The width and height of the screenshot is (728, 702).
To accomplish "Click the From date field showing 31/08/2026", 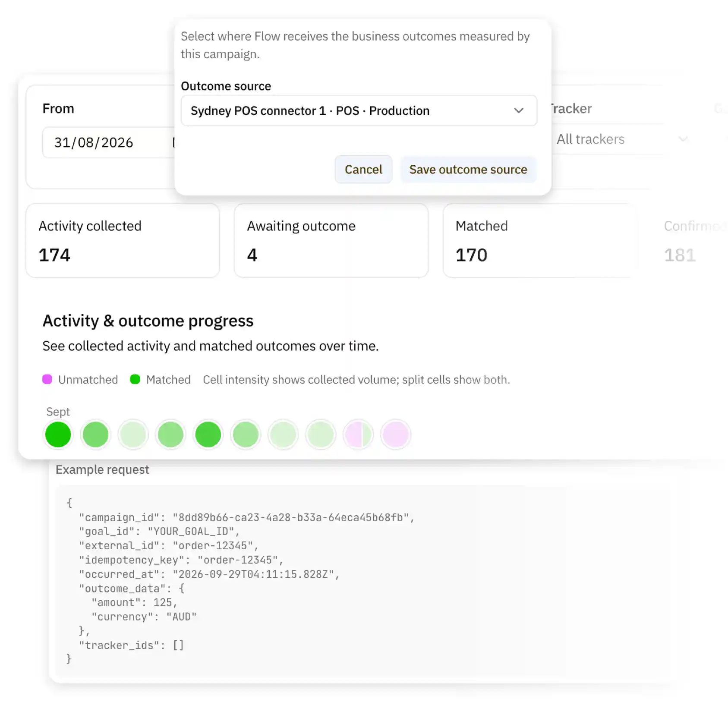I will (109, 142).
